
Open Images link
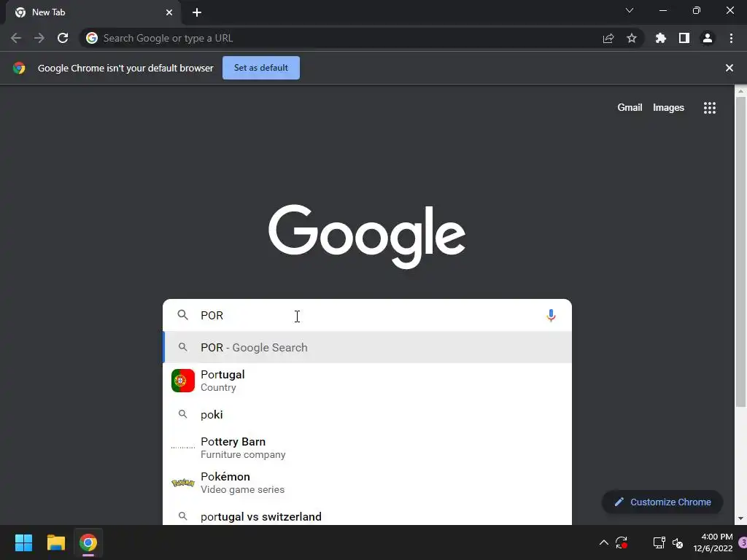(668, 108)
